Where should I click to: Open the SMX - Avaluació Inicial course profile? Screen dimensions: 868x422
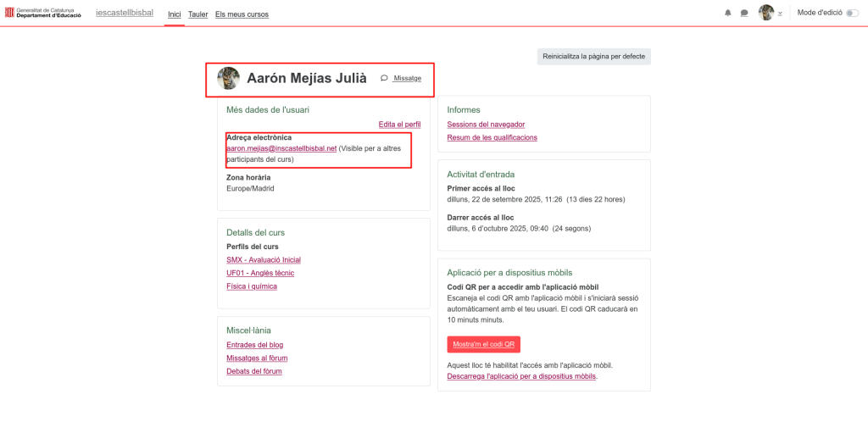click(x=264, y=260)
